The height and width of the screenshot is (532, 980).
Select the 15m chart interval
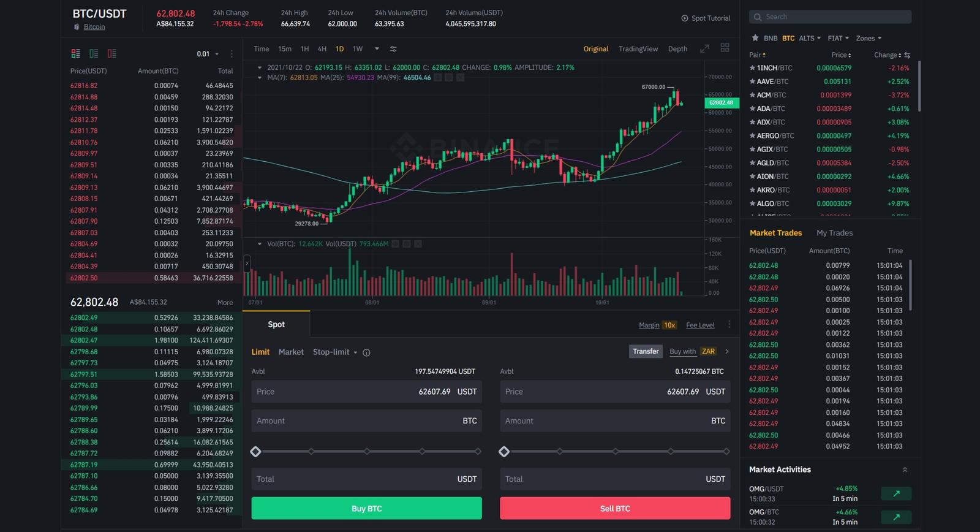(285, 49)
